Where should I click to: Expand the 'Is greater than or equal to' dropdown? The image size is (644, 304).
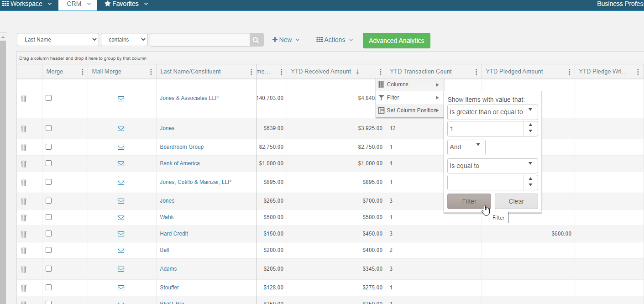point(492,112)
